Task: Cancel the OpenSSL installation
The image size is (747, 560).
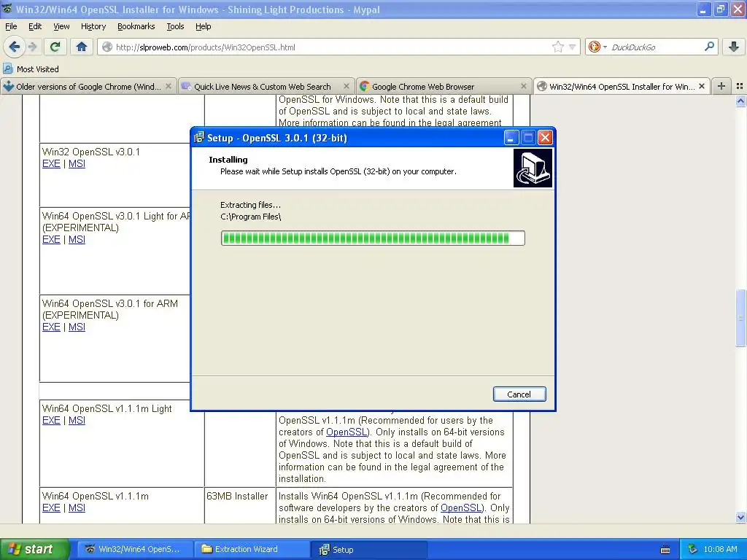Action: click(519, 394)
